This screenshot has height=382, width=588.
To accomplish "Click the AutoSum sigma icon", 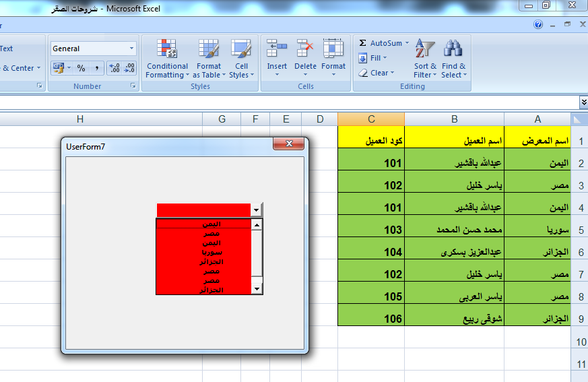I will click(x=362, y=43).
